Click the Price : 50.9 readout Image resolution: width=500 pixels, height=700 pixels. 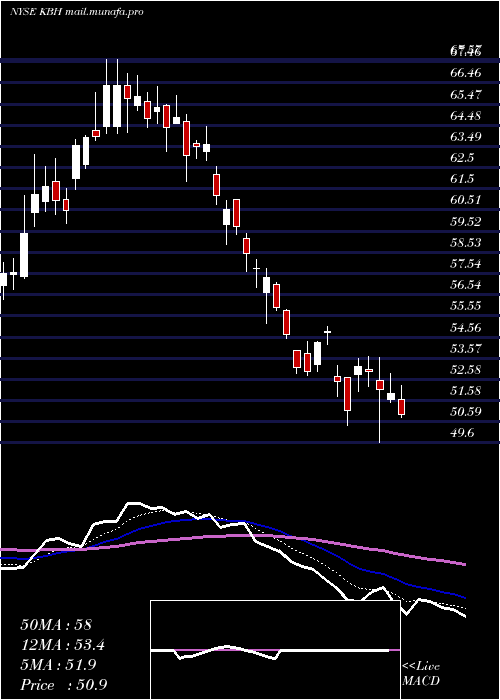click(x=63, y=685)
